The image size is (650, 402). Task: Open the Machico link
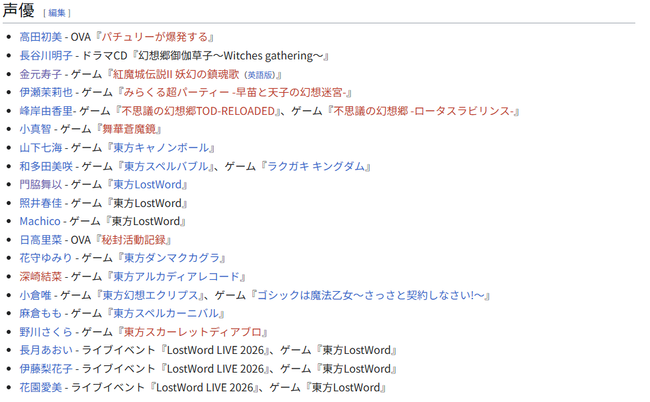40,221
